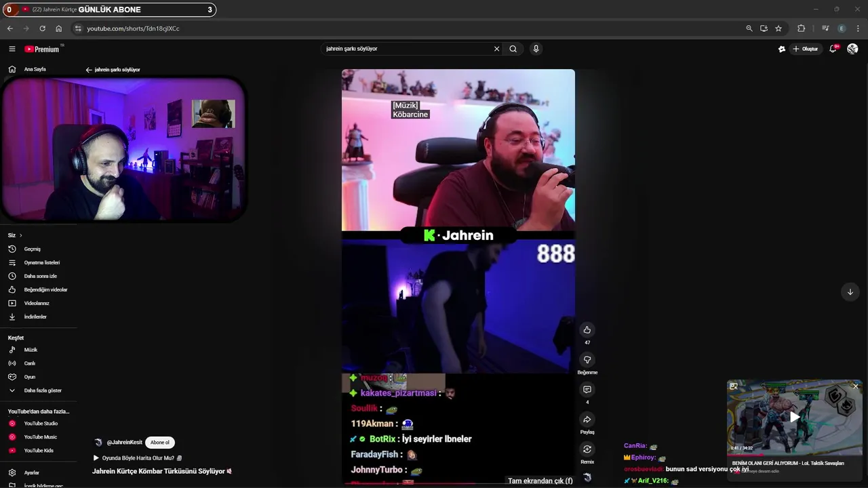868x488 pixels.
Task: Open the browser zoom magnifier icon
Action: pyautogui.click(x=749, y=28)
